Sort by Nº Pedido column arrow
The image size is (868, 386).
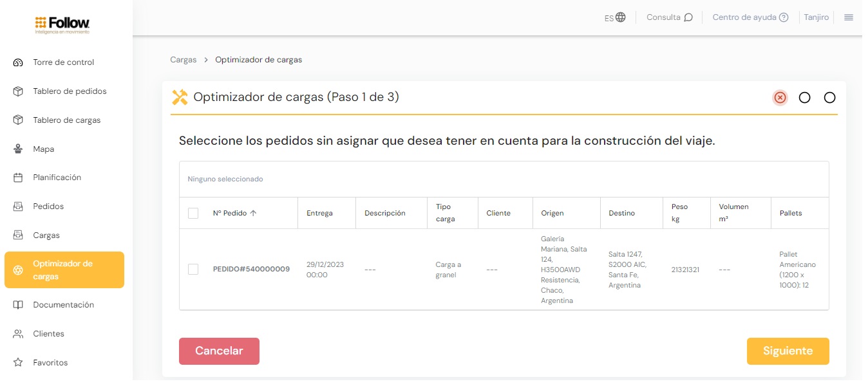pyautogui.click(x=253, y=213)
